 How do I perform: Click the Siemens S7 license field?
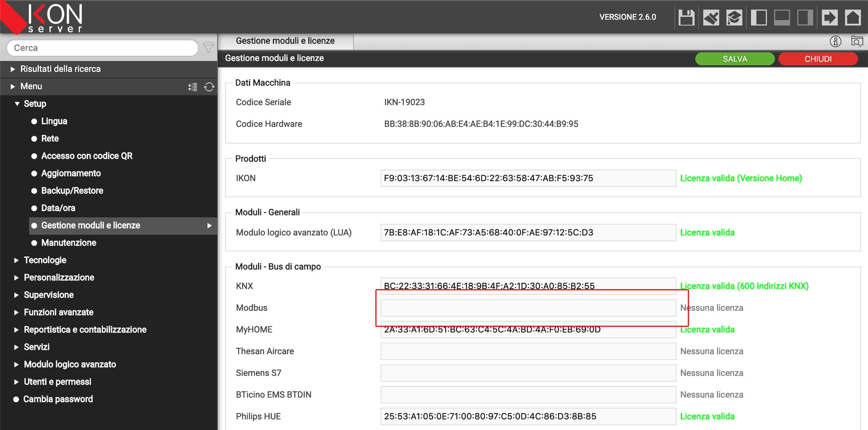[x=528, y=373]
